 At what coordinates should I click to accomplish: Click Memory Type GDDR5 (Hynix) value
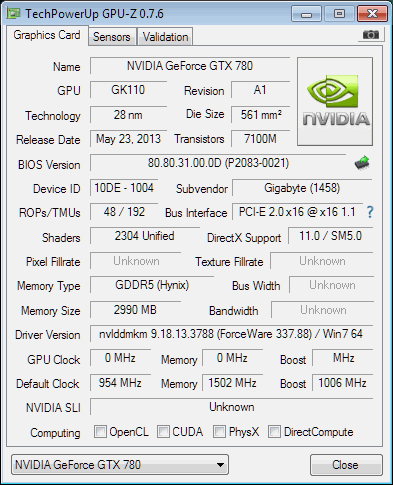tap(152, 285)
